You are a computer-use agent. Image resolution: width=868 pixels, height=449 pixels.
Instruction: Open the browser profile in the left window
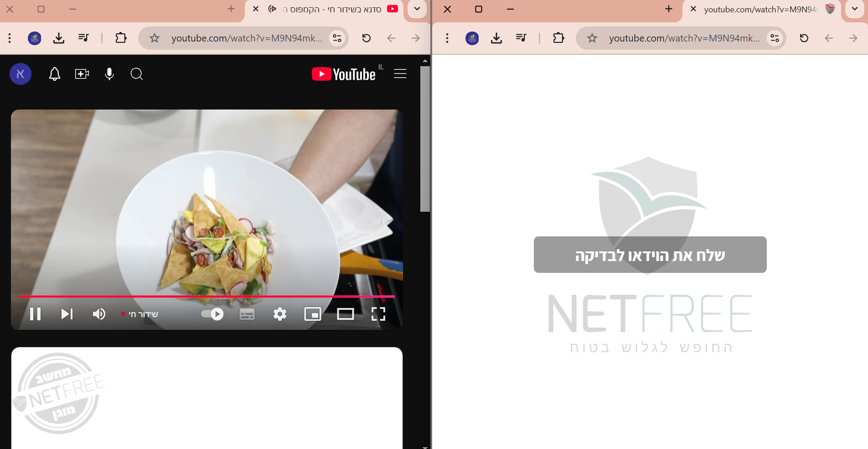tap(35, 38)
